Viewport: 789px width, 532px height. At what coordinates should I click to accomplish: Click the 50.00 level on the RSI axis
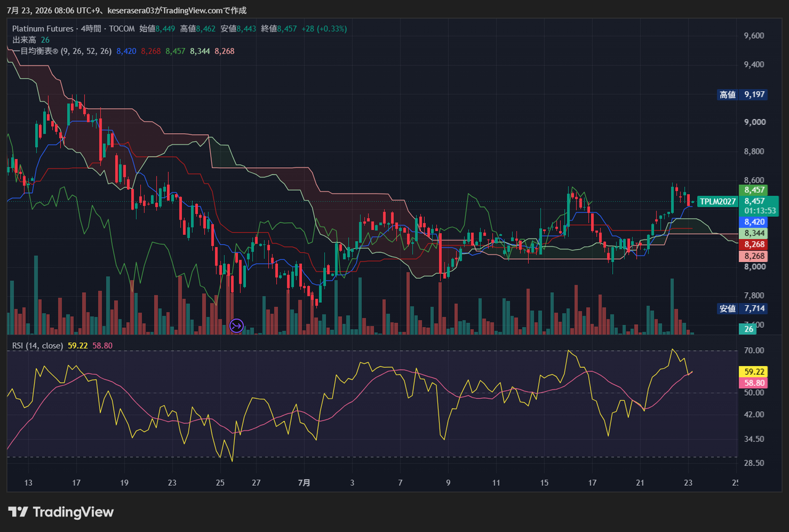click(x=754, y=393)
